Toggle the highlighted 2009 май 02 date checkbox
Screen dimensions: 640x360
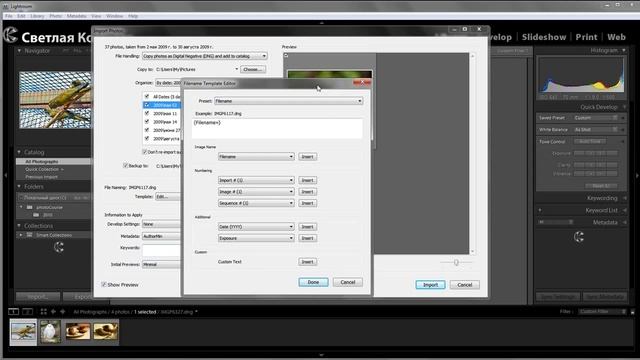147,105
